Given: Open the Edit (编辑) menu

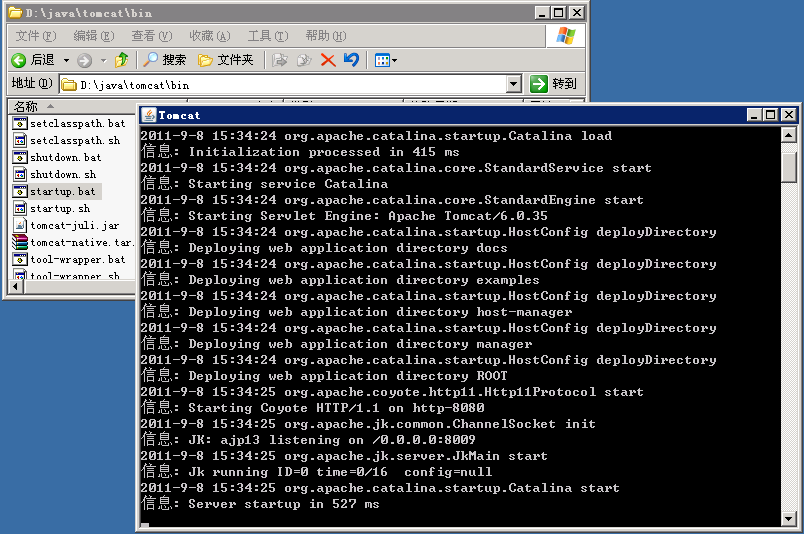Looking at the screenshot, I should tap(93, 36).
